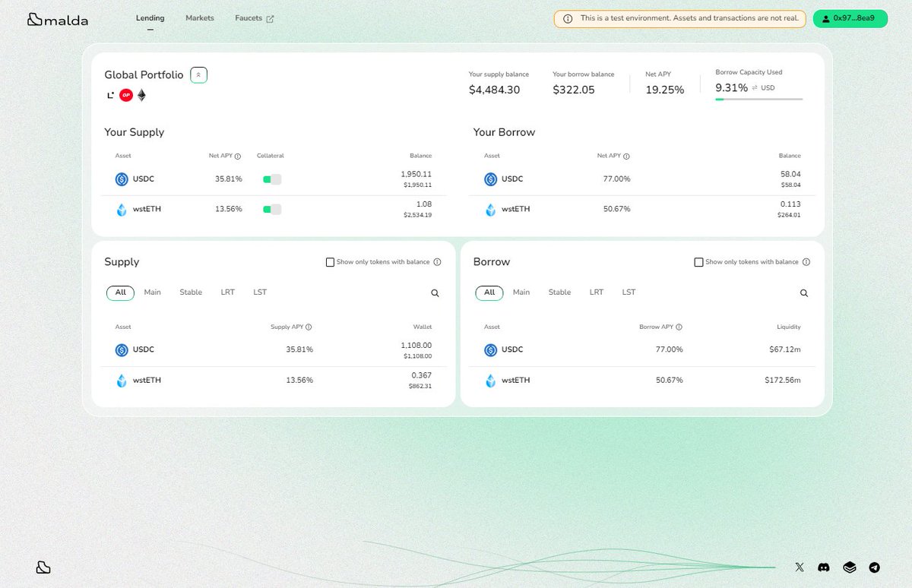This screenshot has width=912, height=588.
Task: Click the $322.05 borrow balance value
Action: pyautogui.click(x=574, y=90)
